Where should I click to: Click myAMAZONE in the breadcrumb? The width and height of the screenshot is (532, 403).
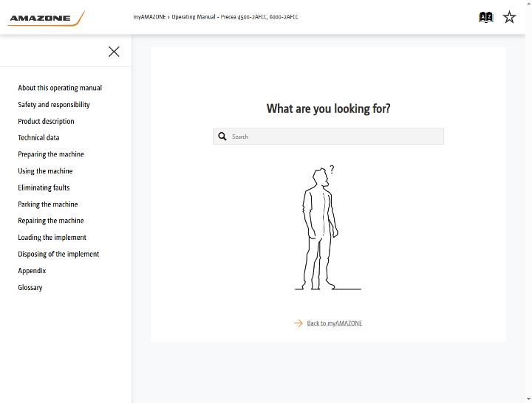(149, 17)
